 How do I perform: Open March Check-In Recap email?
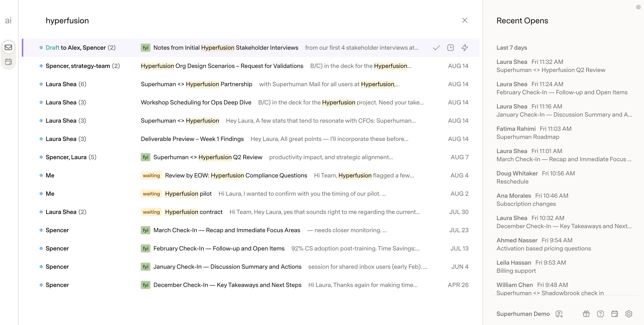point(251,230)
